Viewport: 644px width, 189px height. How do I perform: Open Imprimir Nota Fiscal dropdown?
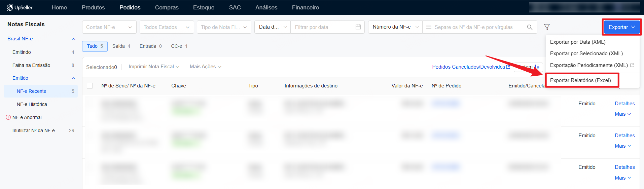tap(154, 67)
